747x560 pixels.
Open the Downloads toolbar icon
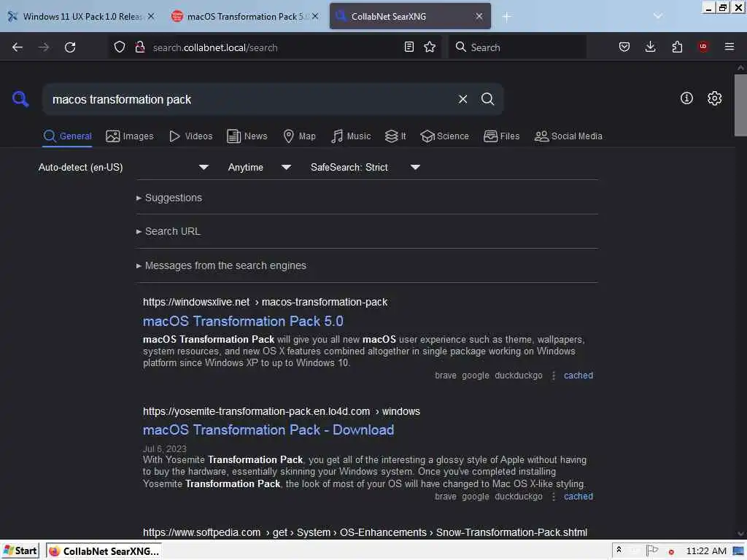coord(650,47)
